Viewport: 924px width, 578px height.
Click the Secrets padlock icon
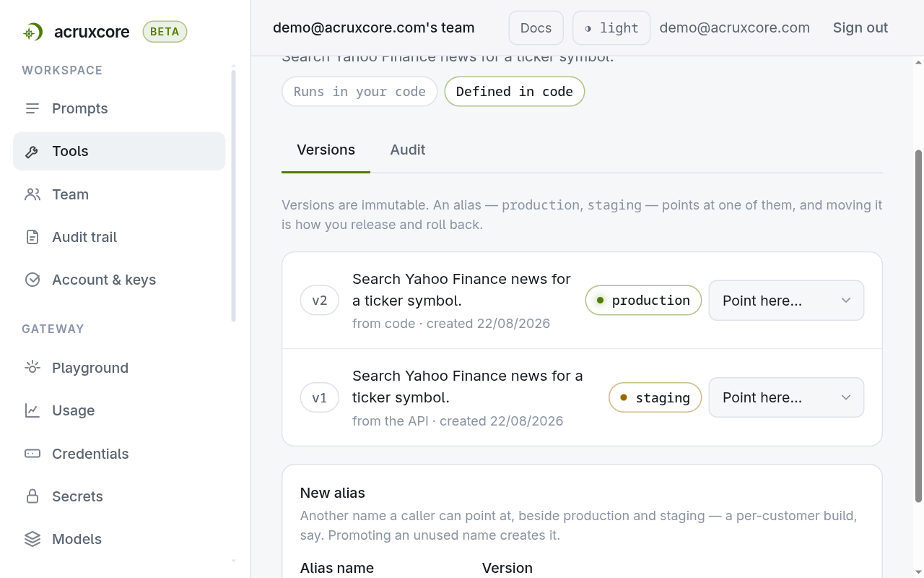32,496
